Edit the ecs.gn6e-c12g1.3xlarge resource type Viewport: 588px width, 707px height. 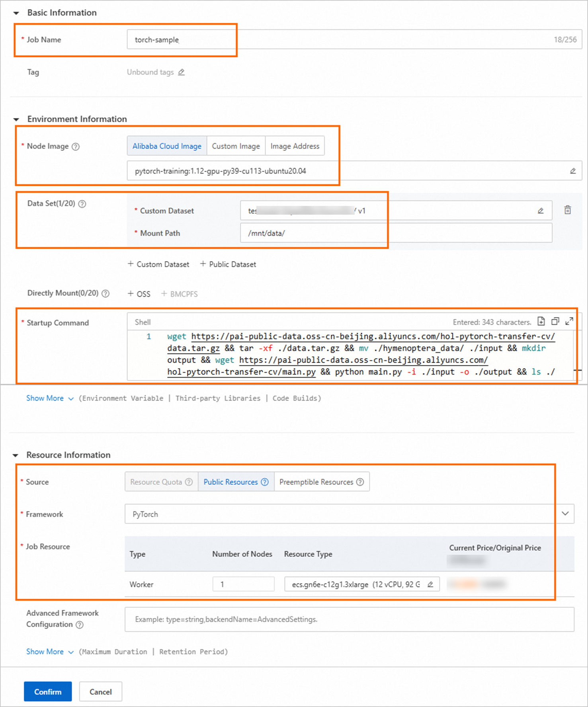pos(430,584)
